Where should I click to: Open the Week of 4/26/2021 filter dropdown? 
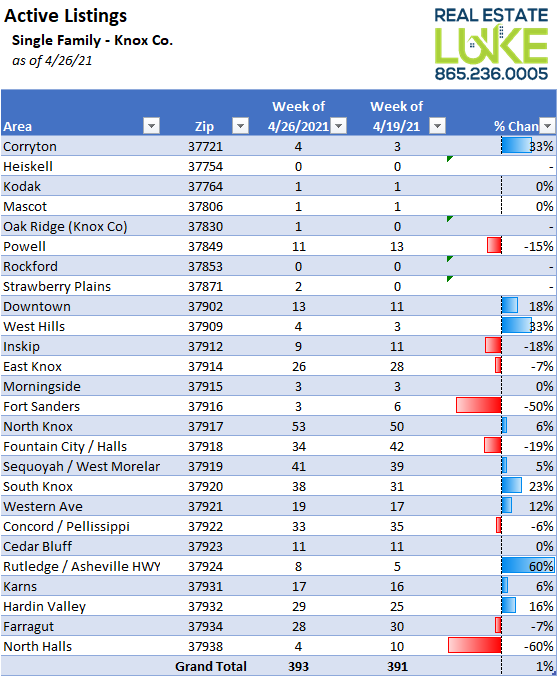338,126
